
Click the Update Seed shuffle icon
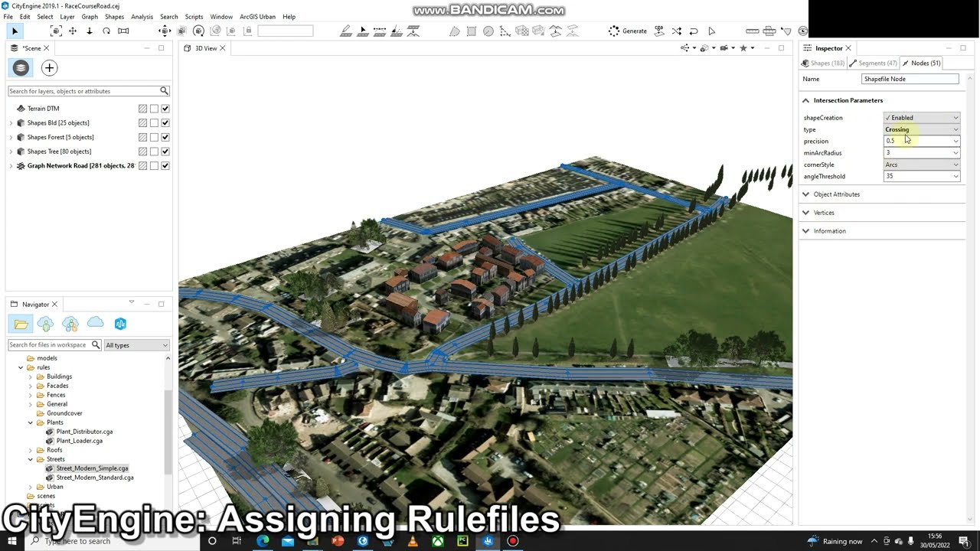click(677, 31)
